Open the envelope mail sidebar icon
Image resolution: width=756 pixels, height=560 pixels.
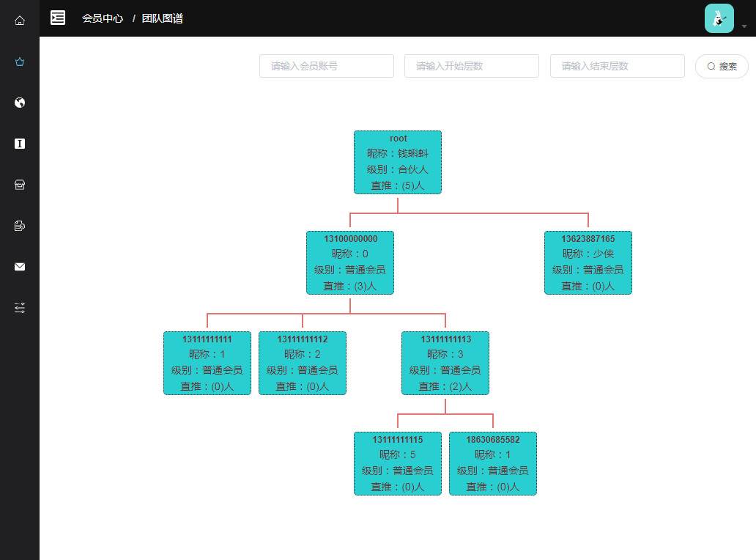click(x=20, y=267)
